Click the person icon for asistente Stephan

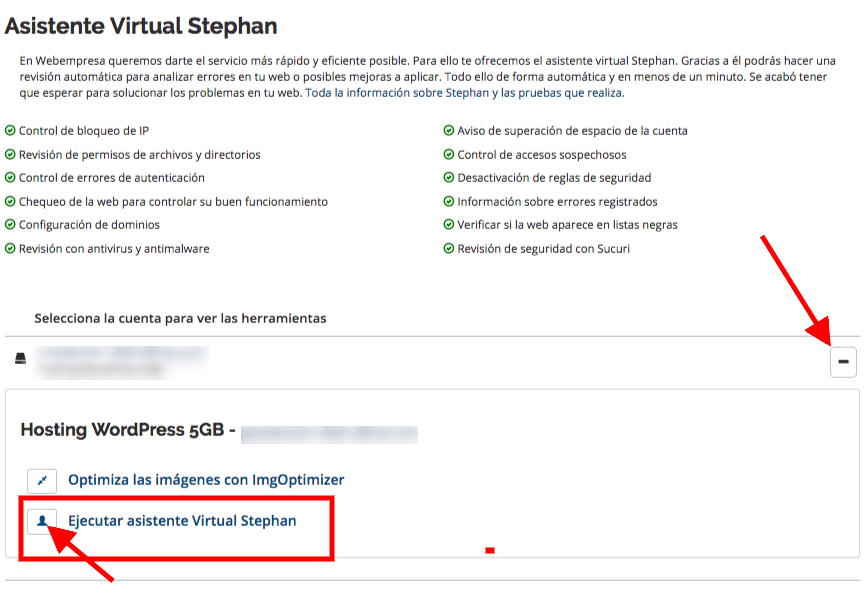coord(40,521)
